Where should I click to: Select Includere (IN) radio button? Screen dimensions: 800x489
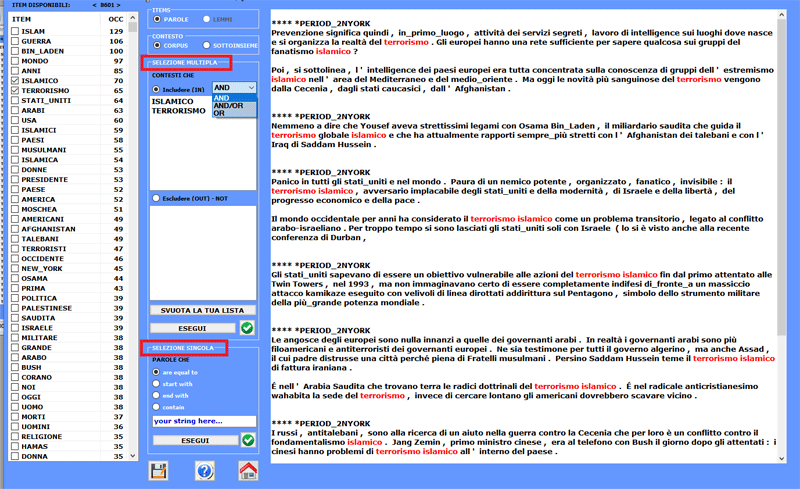[x=156, y=89]
